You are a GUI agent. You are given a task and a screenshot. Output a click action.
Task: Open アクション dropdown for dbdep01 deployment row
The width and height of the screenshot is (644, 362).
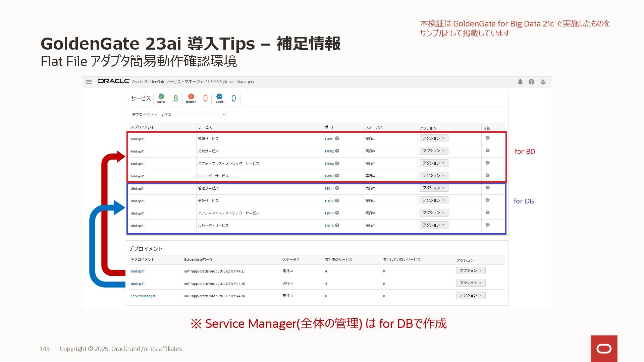(x=471, y=283)
